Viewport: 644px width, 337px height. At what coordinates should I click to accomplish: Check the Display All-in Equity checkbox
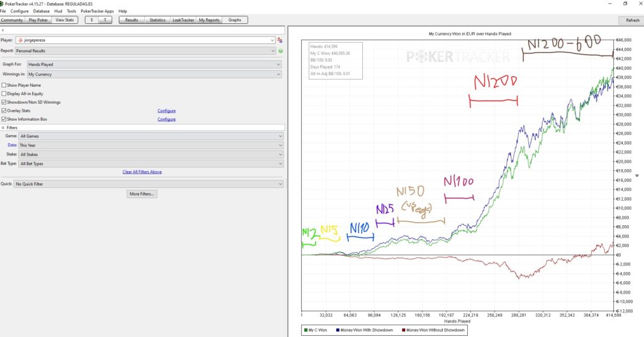(4, 94)
